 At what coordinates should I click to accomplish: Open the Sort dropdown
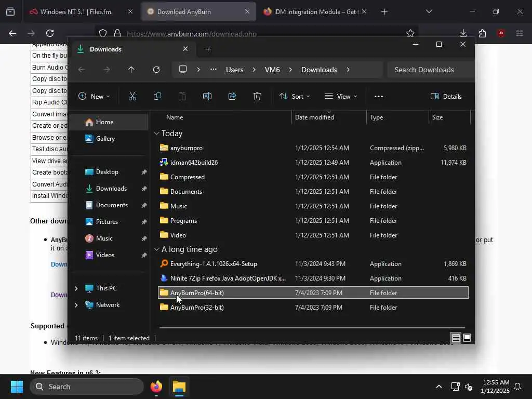pyautogui.click(x=295, y=96)
